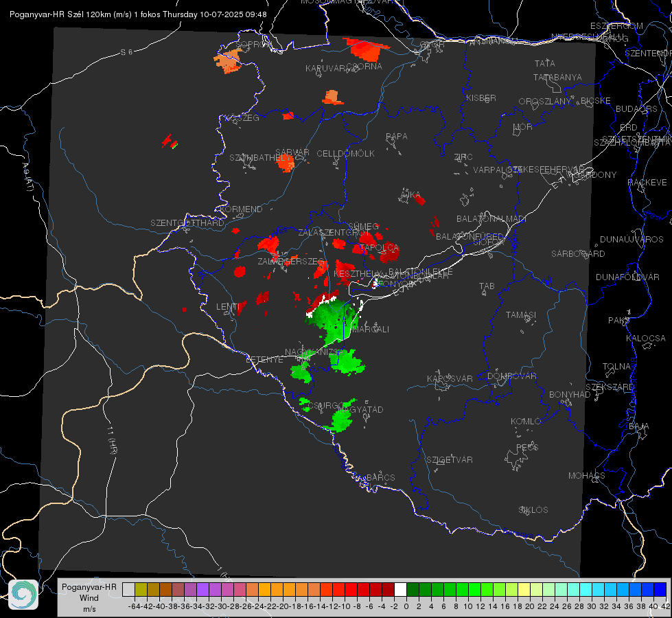Pick the white swatch between -2 and 0

pyautogui.click(x=400, y=589)
